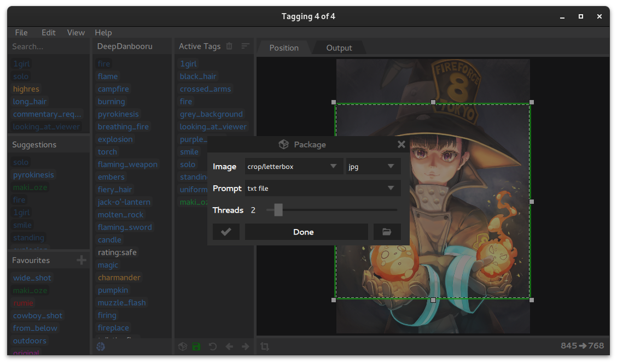Open the Prompt txt file dropdown
This screenshot has height=364, width=617.
[x=323, y=189]
